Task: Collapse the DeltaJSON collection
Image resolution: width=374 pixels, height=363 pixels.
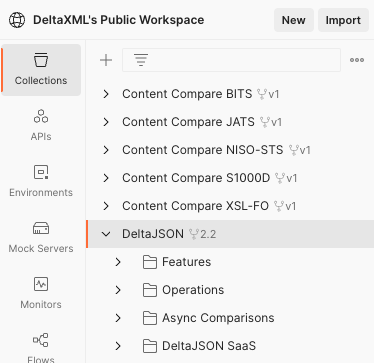Action: click(106, 234)
